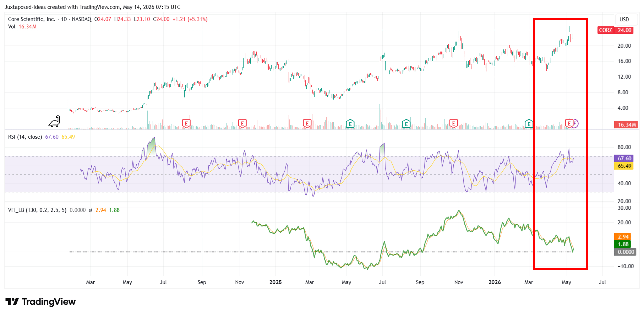644x315 pixels.
Task: Click the 24.00 last price label
Action: pyautogui.click(x=624, y=30)
